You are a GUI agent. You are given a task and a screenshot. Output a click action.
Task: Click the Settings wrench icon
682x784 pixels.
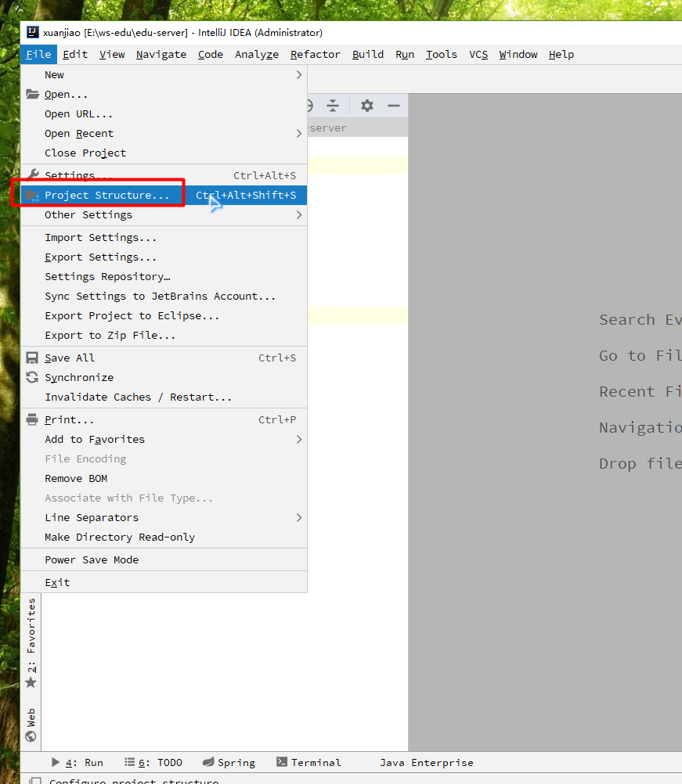33,175
